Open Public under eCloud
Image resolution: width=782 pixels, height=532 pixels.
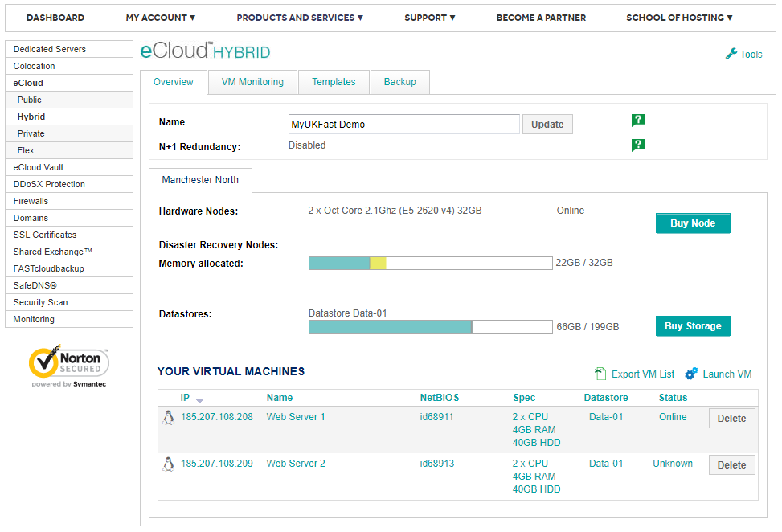[69, 100]
